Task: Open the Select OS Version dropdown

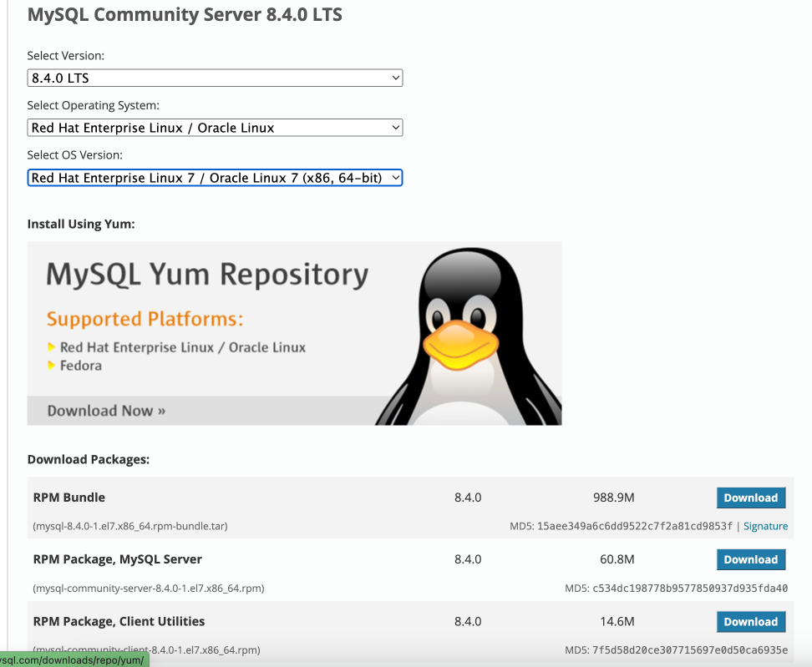Action: pyautogui.click(x=215, y=177)
